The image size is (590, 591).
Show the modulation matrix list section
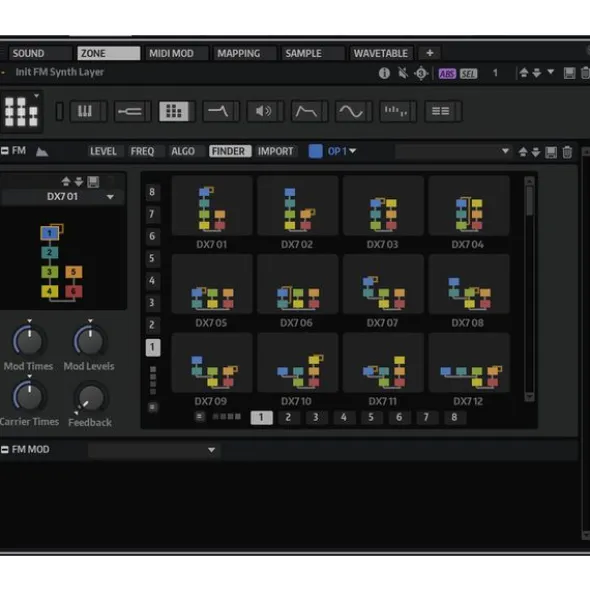(x=440, y=112)
